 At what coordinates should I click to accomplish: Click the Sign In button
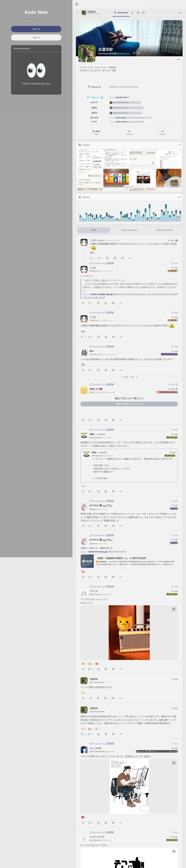[36, 37]
